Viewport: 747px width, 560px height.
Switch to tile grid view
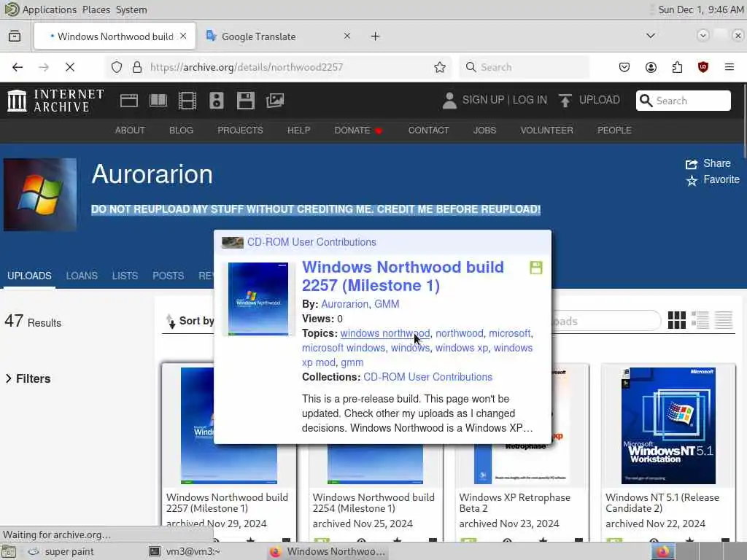pos(676,321)
